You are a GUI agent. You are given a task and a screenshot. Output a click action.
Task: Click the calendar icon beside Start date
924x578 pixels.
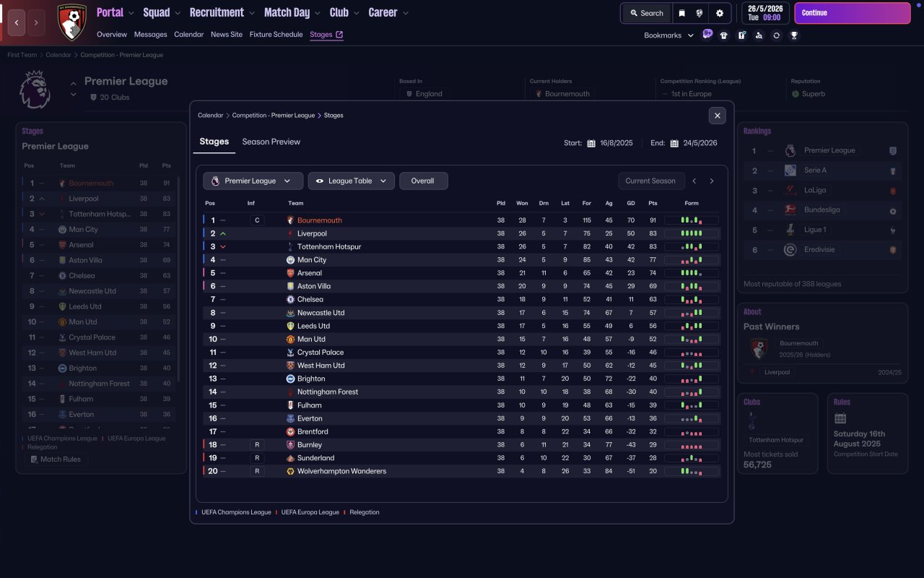coord(591,143)
